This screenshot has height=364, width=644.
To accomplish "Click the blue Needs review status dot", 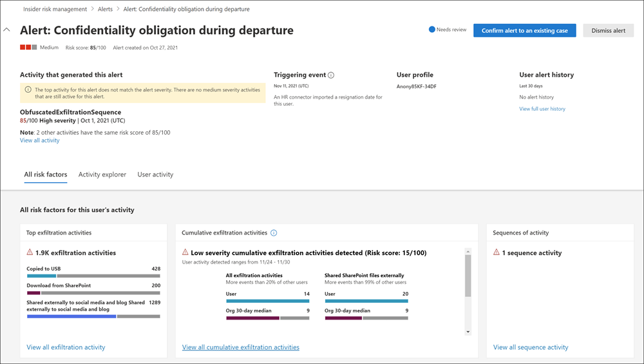I will point(432,30).
